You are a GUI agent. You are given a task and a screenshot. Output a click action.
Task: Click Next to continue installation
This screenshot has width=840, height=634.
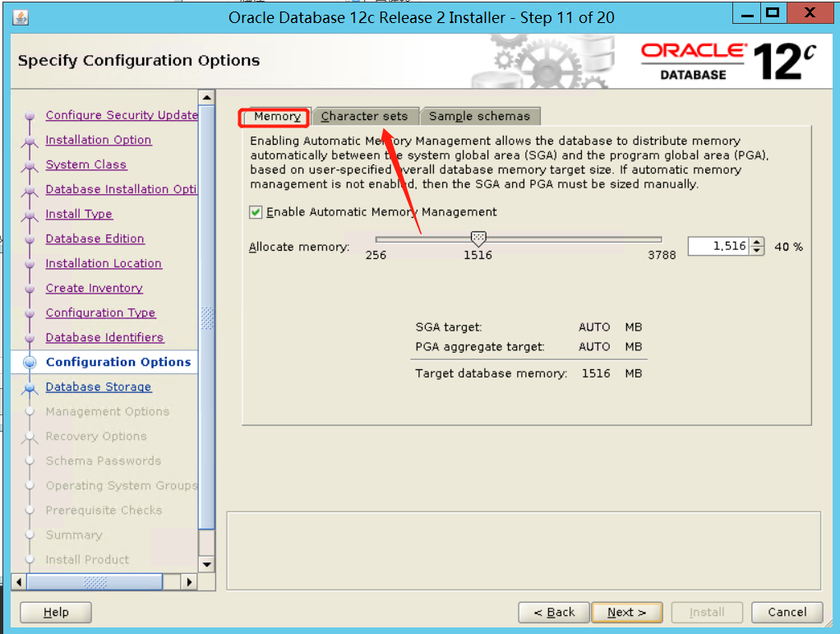[627, 612]
